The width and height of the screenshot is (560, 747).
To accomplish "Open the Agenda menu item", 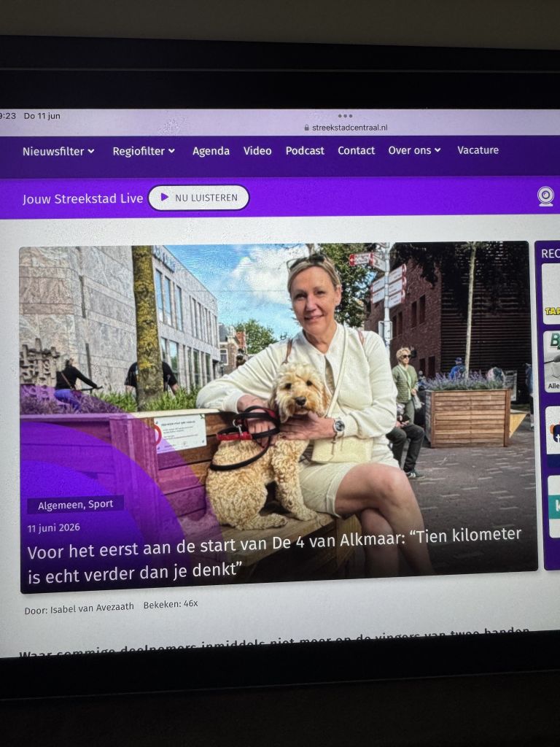I will tap(211, 151).
